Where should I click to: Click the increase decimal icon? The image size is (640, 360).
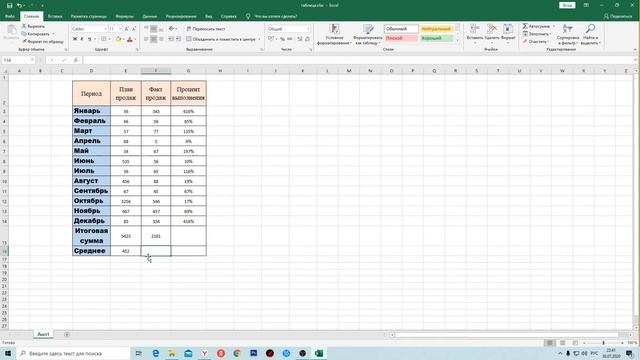pyautogui.click(x=300, y=39)
